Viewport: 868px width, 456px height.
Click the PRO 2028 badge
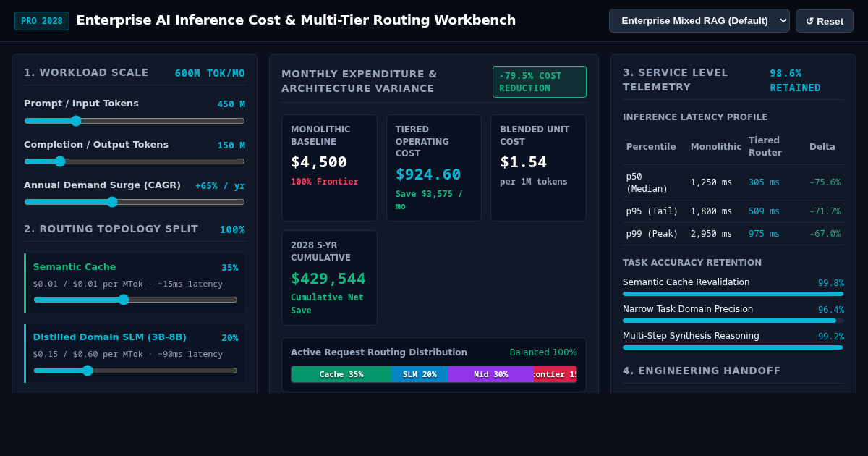pyautogui.click(x=42, y=21)
